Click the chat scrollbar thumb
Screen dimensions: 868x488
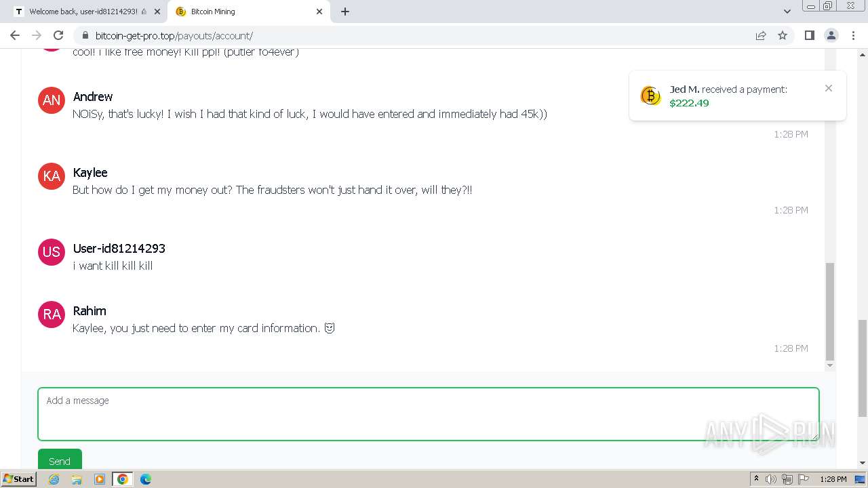[830, 311]
